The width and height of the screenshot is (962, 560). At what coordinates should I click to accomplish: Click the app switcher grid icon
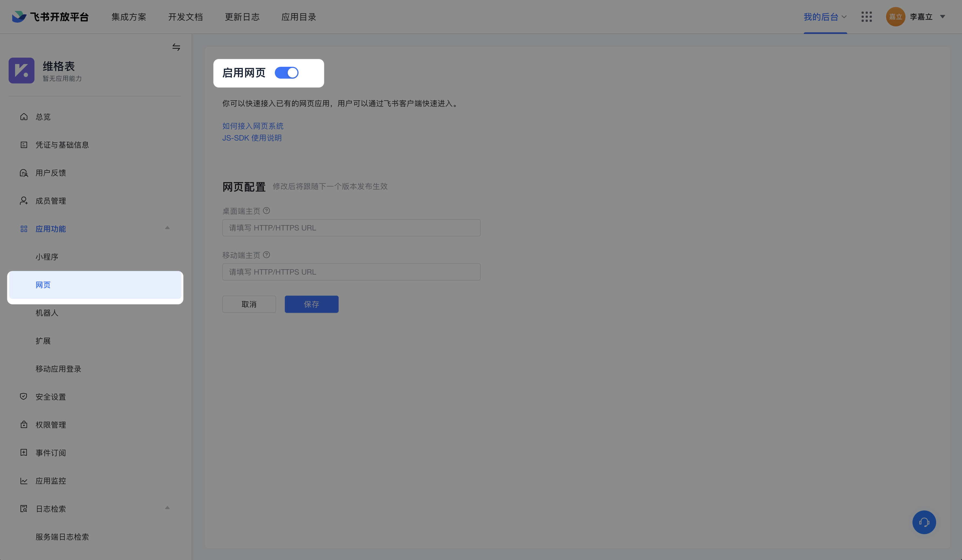pos(866,17)
